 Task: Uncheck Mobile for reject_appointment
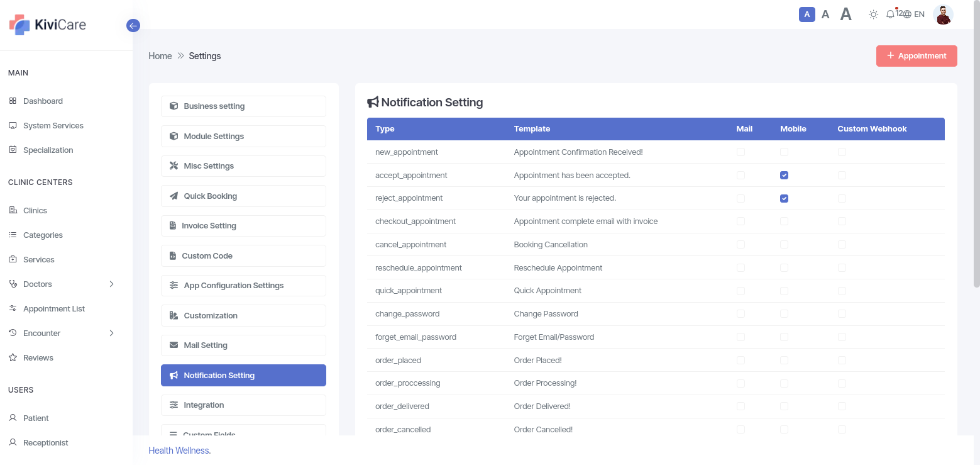coord(784,198)
